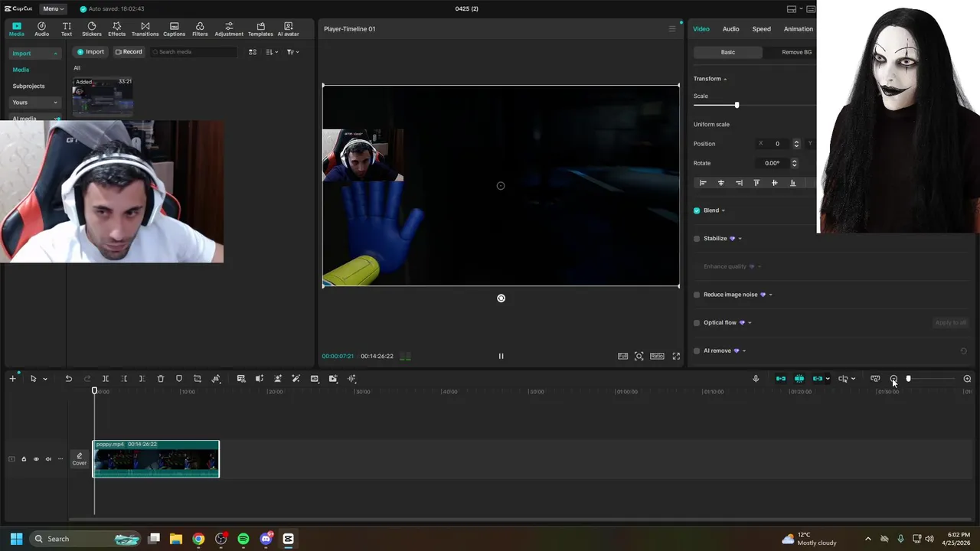Align clip to left edge

pyautogui.click(x=702, y=183)
